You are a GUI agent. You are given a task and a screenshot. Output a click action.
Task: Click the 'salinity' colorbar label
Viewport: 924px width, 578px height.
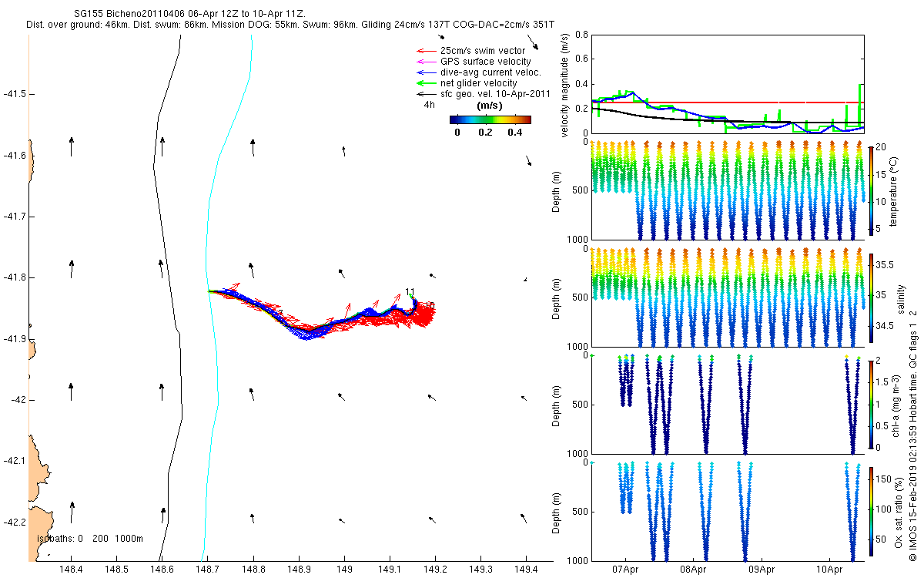(901, 297)
